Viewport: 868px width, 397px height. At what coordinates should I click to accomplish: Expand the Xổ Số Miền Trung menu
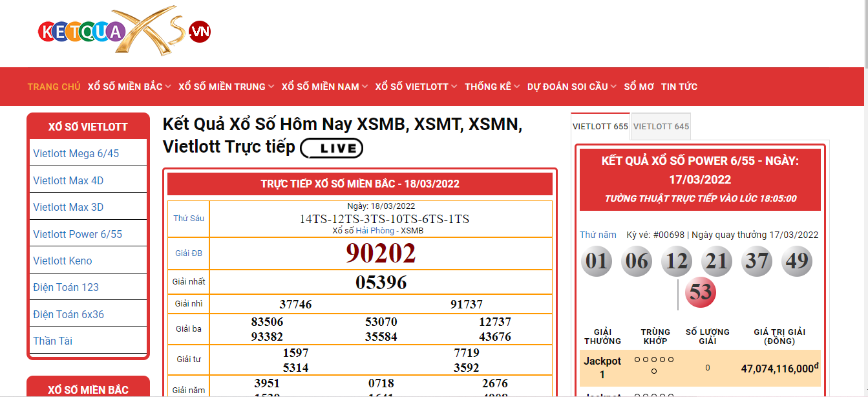pyautogui.click(x=226, y=87)
